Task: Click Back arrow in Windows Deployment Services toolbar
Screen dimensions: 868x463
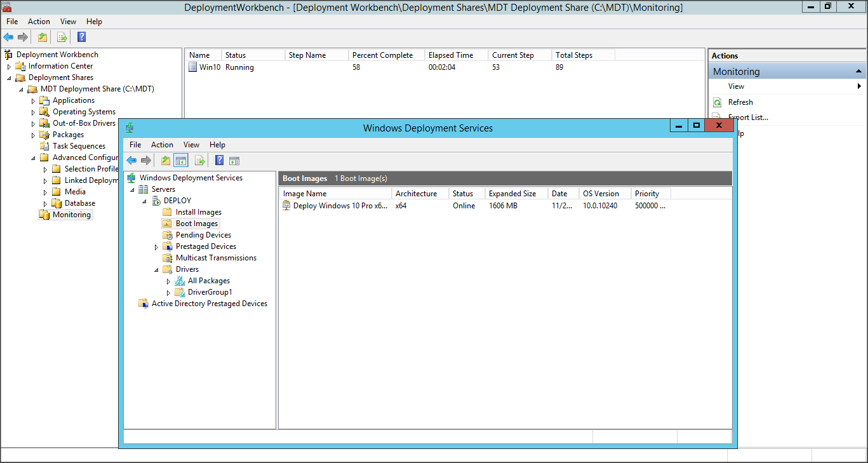Action: pos(131,161)
